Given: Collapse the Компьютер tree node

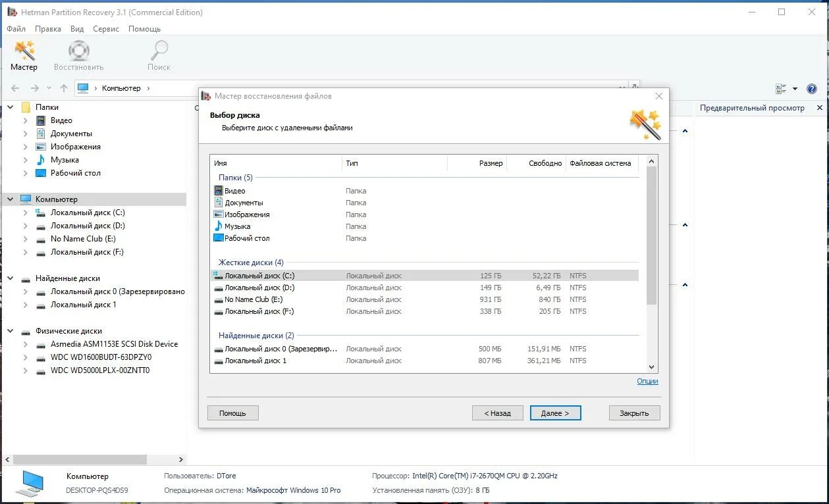Looking at the screenshot, I should coord(11,199).
